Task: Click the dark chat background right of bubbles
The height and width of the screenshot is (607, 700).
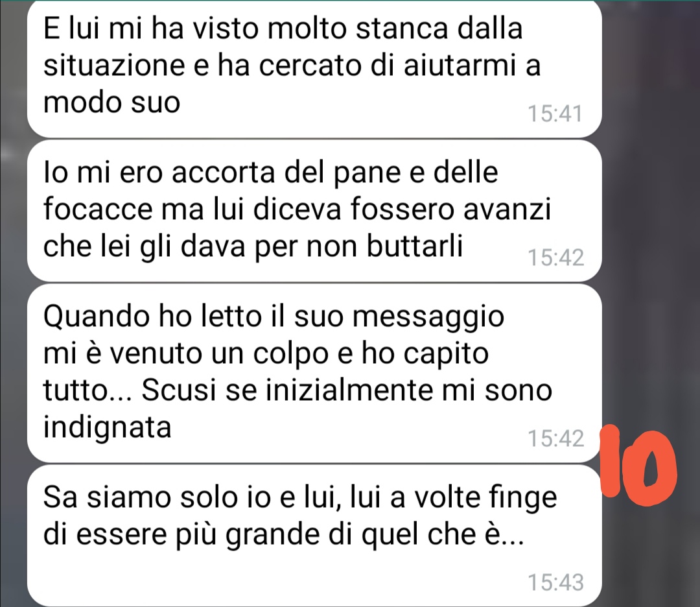Action: [652, 223]
